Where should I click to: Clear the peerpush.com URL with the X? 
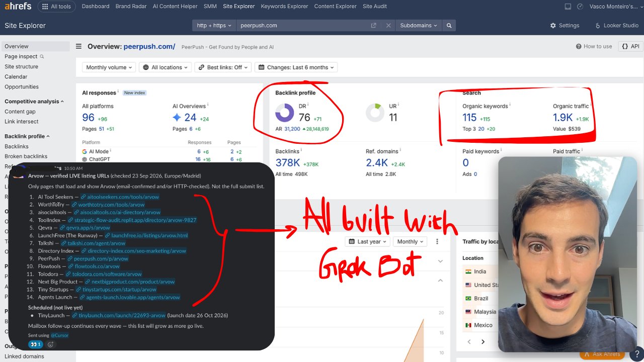click(x=388, y=26)
